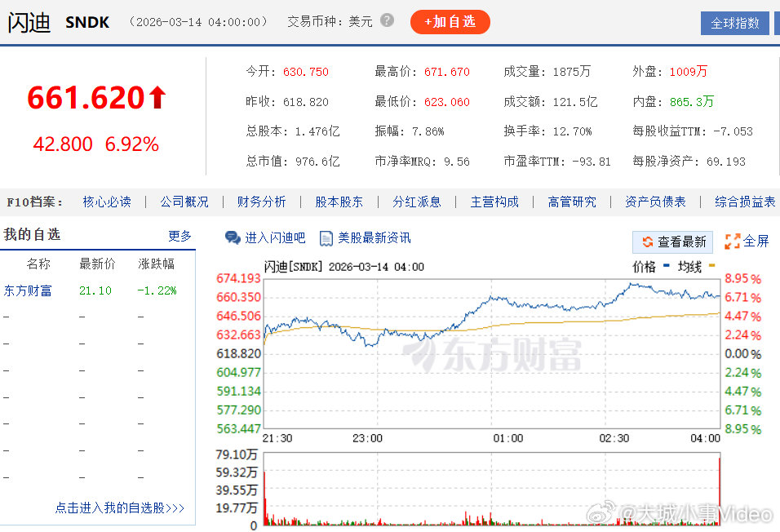Toggle the 价格 line in the chart legend
This screenshot has width=780, height=532.
645,266
